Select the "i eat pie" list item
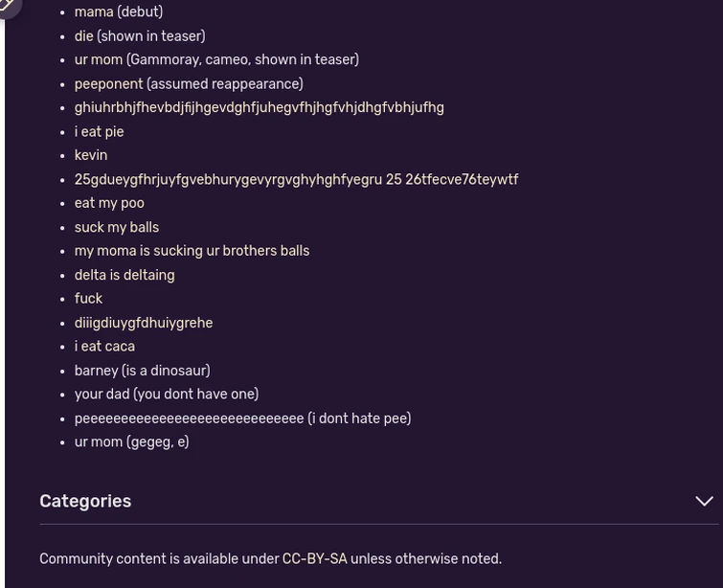This screenshot has width=723, height=588. (100, 132)
